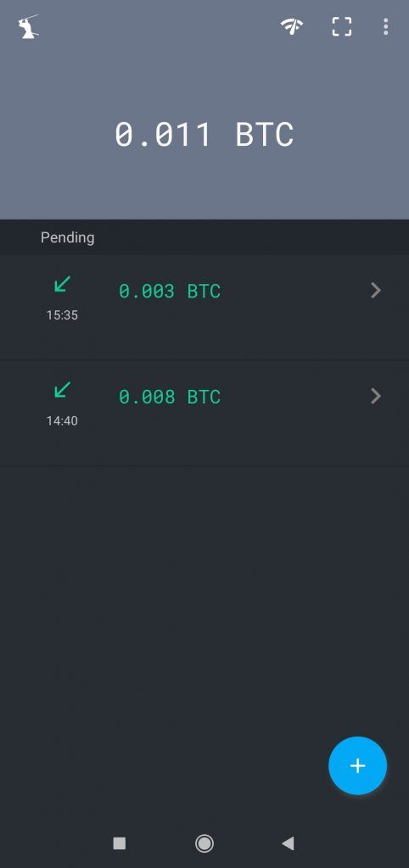409x868 pixels.
Task: Go back using triangle navigation button
Action: (288, 843)
